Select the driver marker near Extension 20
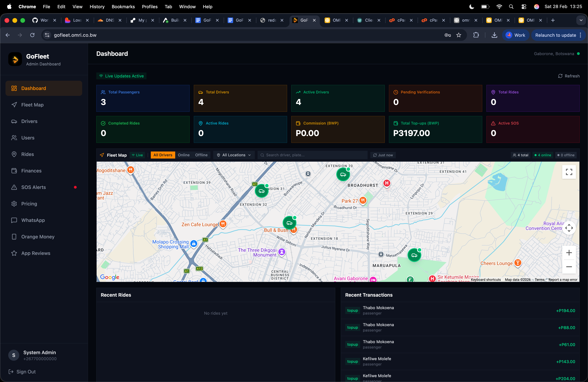 pyautogui.click(x=343, y=175)
